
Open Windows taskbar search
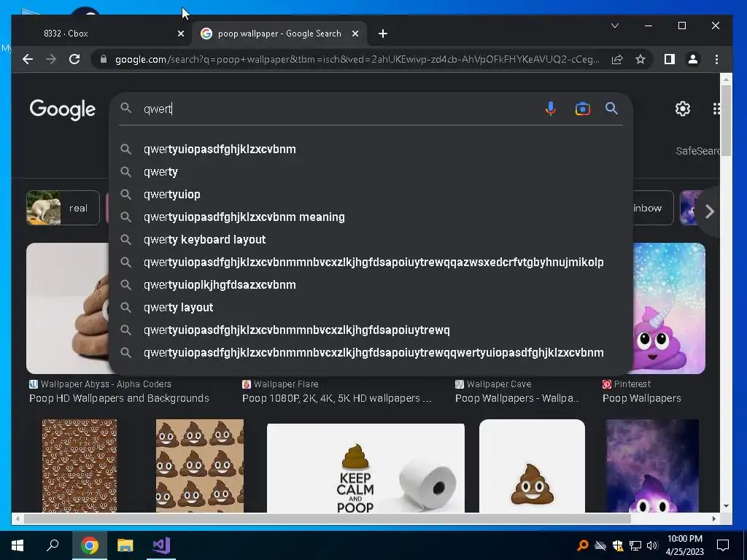click(53, 545)
